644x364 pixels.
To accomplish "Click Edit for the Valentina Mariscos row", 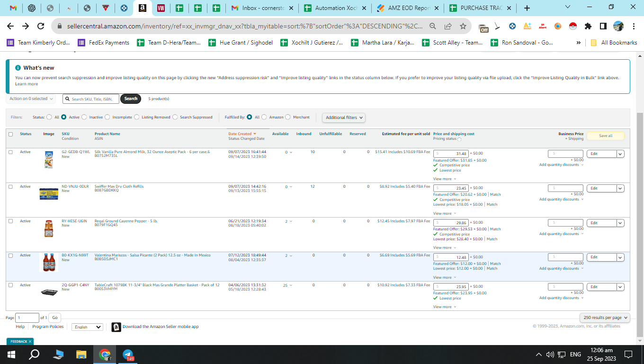I will (601, 257).
